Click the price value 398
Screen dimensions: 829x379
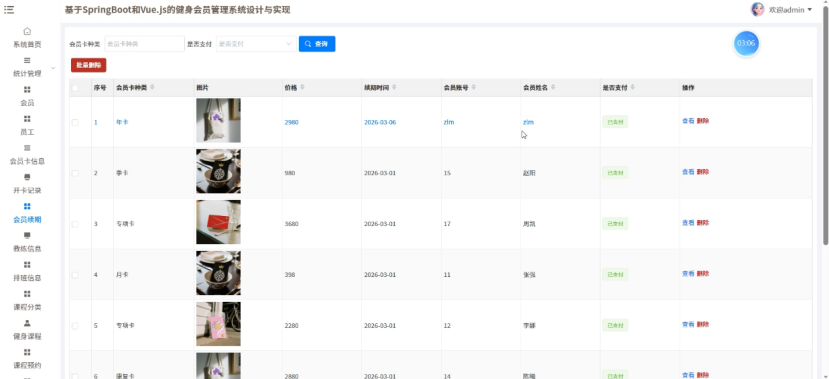[x=290, y=275]
